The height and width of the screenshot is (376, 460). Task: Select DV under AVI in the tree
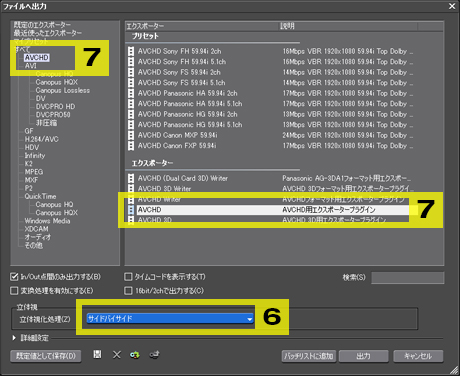[x=40, y=98]
